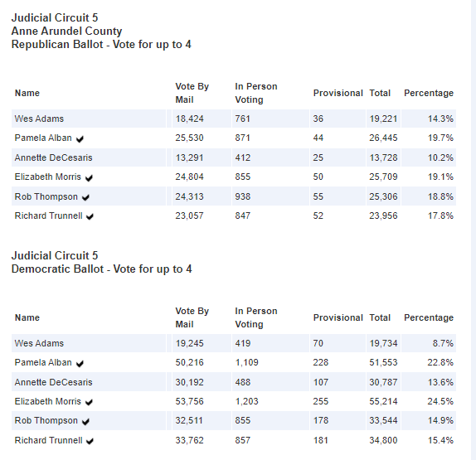Select Wes Adams name in the Republican table
Image resolution: width=476 pixels, height=460 pixels.
(39, 119)
